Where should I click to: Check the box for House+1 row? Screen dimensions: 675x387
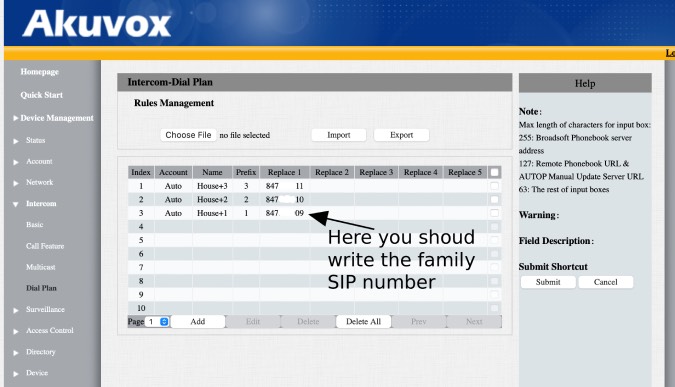click(494, 213)
